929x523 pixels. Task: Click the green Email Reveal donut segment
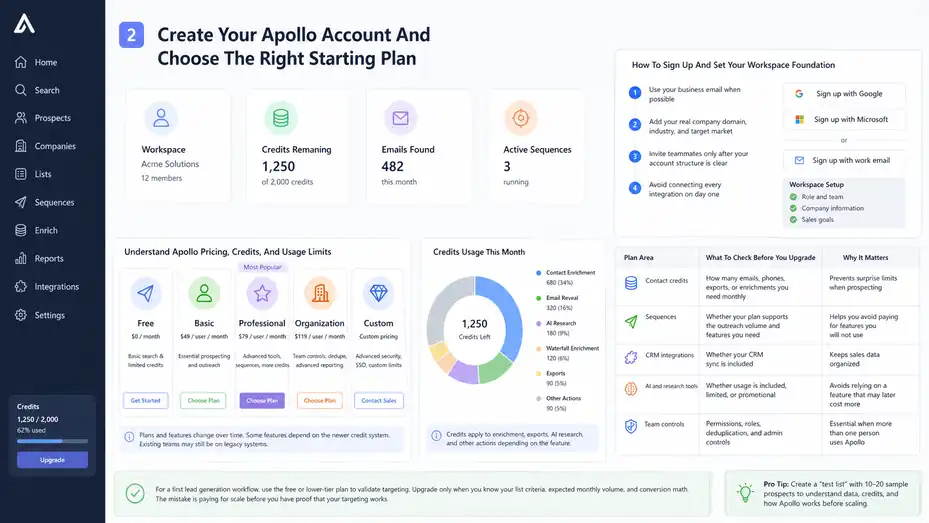[x=494, y=367]
